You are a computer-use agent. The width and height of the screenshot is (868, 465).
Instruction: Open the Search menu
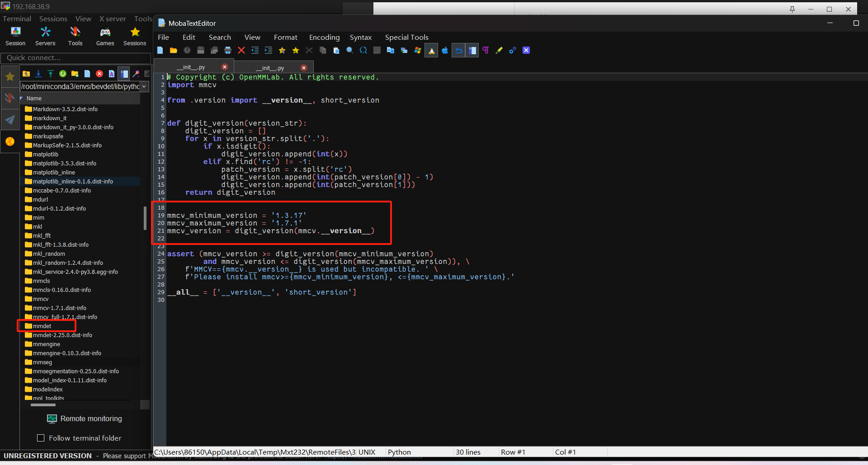point(220,37)
